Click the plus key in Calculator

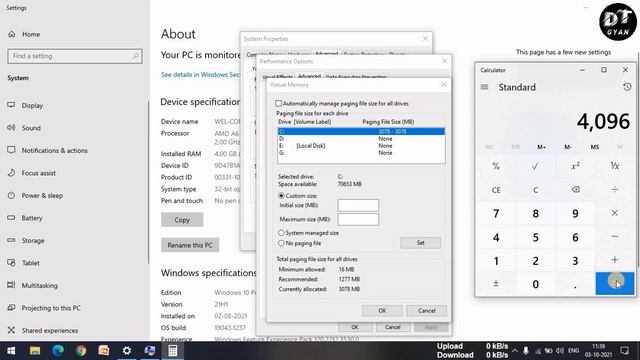(615, 260)
